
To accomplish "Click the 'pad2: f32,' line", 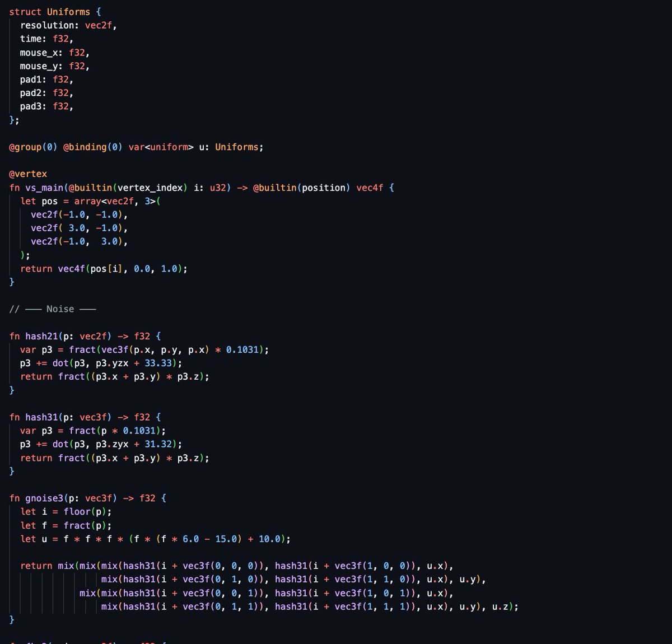I will [46, 93].
